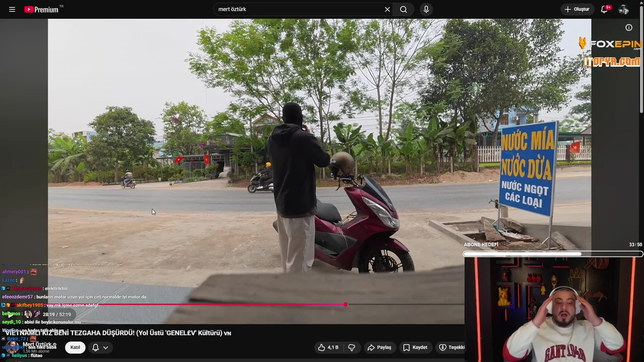Click the 28:19 / 52:19 time display

tap(57, 314)
